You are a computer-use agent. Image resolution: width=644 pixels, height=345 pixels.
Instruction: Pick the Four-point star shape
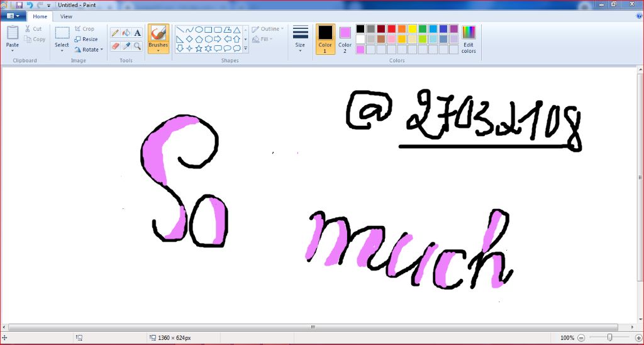189,48
